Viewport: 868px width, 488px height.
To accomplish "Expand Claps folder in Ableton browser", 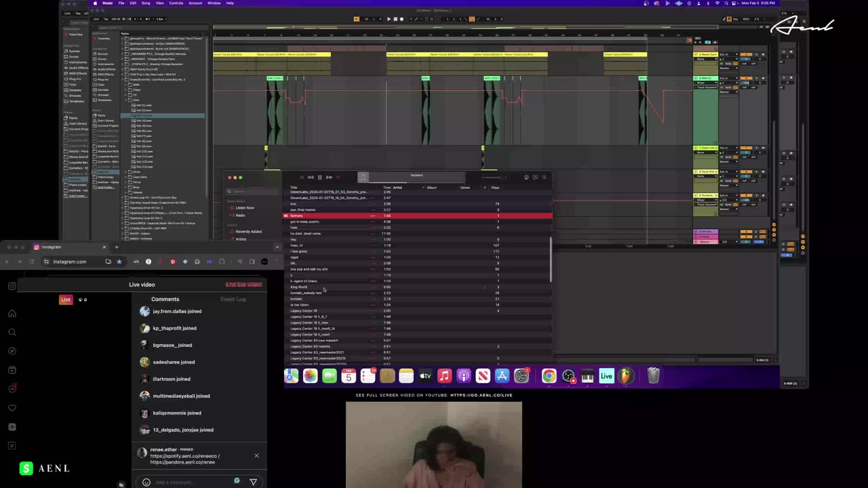I will [125, 90].
